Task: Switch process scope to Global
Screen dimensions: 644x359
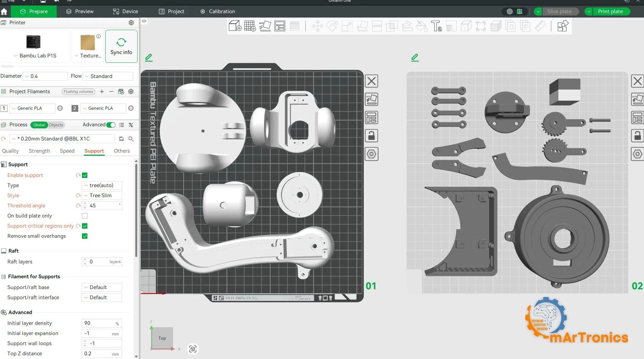Action: pos(39,125)
